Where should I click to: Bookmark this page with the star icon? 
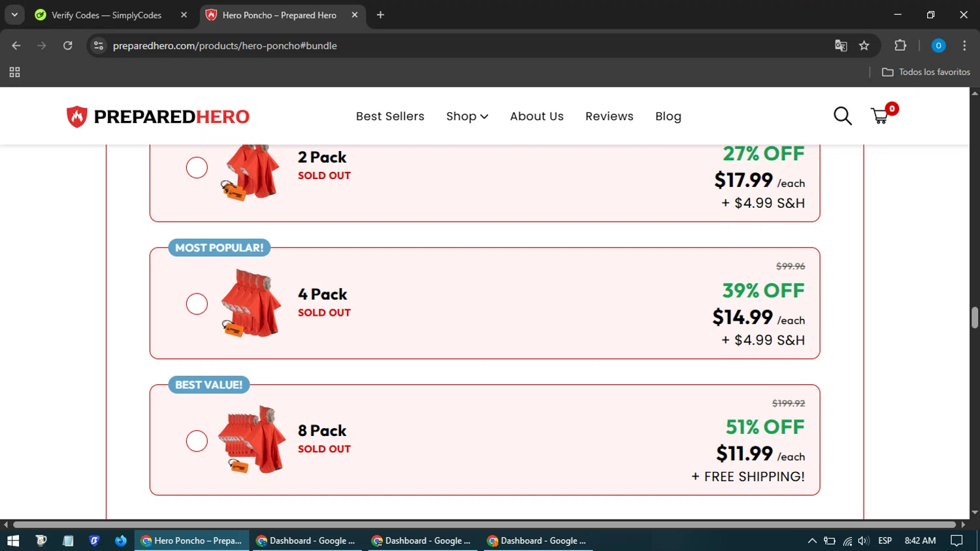pos(864,46)
